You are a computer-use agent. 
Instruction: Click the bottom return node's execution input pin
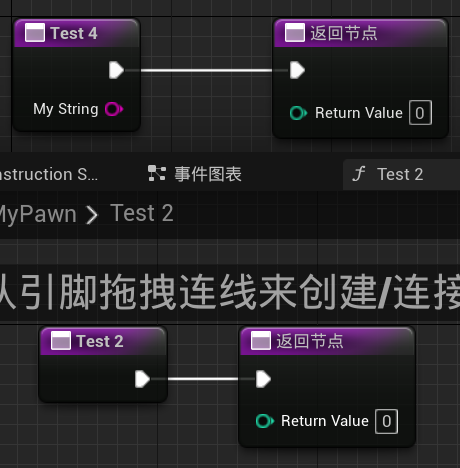coord(263,379)
